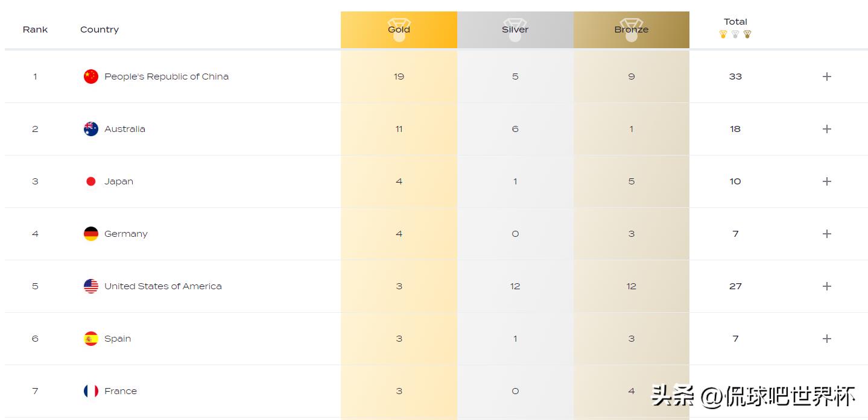Click the Spain flag icon
Screen dimensions: 868x420
tap(91, 339)
